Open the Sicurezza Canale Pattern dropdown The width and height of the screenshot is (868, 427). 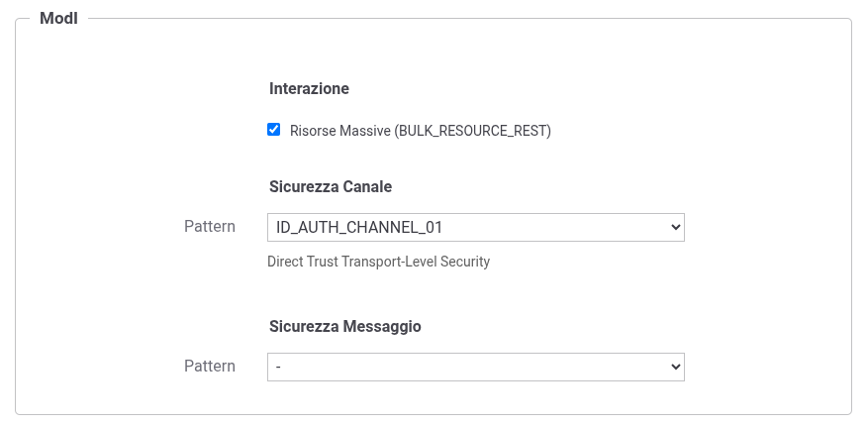coord(475,227)
